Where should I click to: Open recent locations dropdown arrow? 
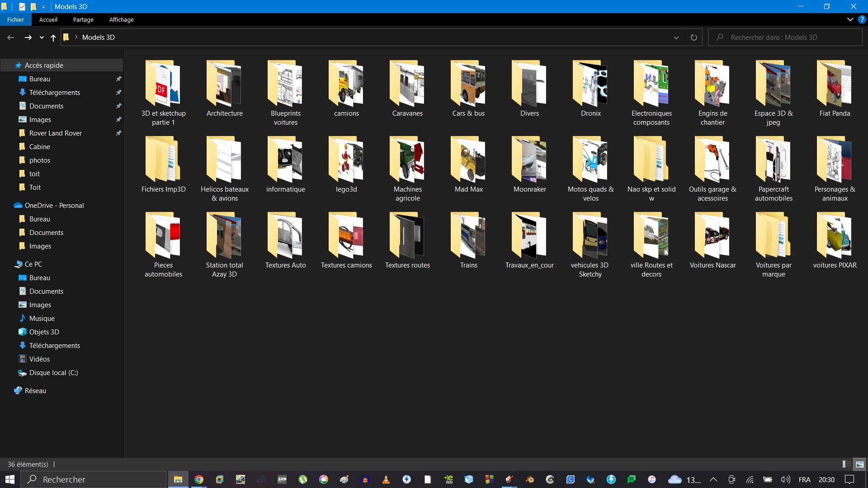[x=42, y=38]
